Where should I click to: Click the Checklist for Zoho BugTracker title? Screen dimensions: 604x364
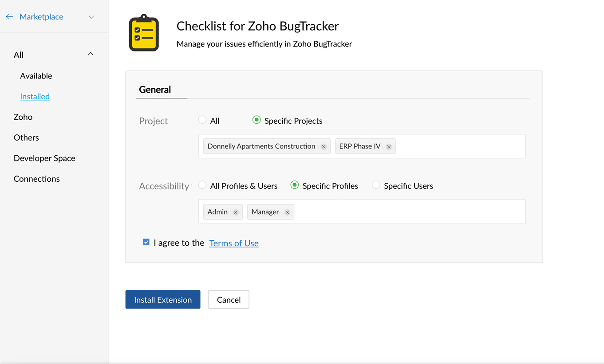pyautogui.click(x=258, y=26)
